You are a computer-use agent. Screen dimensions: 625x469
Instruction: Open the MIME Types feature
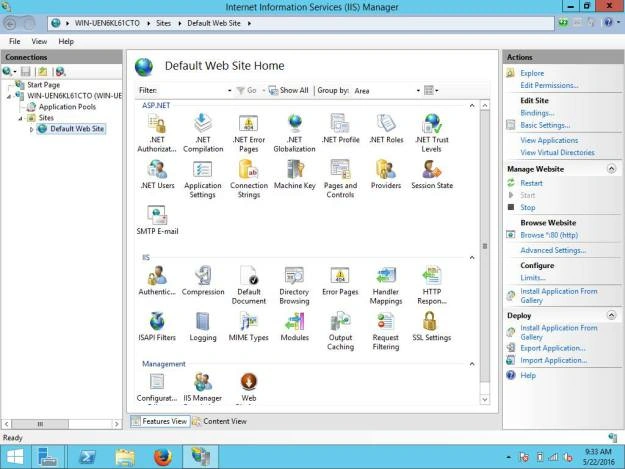[x=249, y=326]
